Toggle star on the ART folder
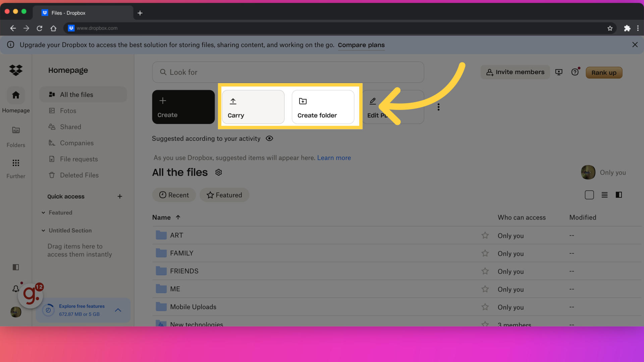This screenshot has width=644, height=362. pos(485,235)
